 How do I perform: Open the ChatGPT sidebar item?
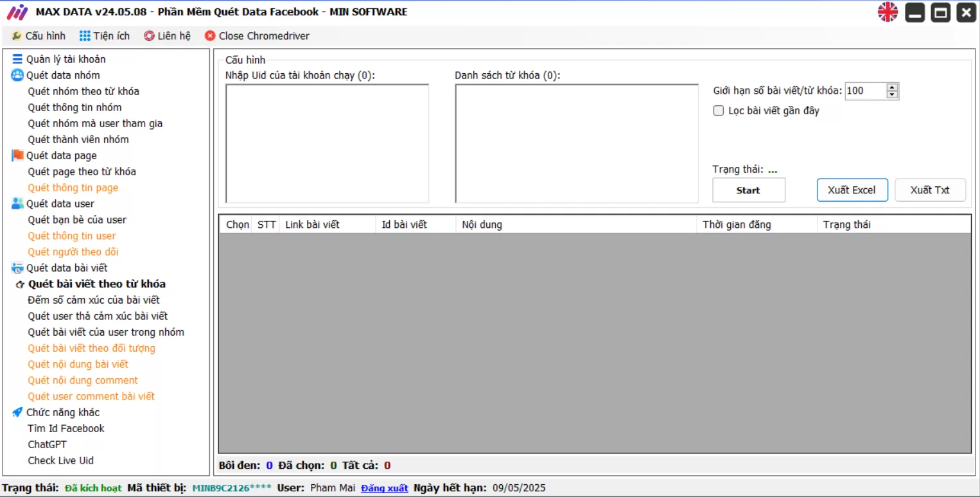[47, 444]
